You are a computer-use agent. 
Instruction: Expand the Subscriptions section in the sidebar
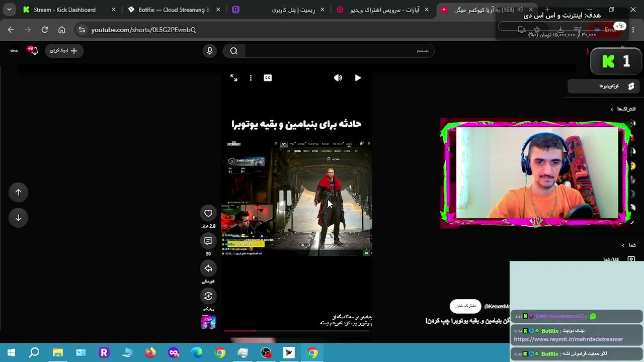point(623,109)
